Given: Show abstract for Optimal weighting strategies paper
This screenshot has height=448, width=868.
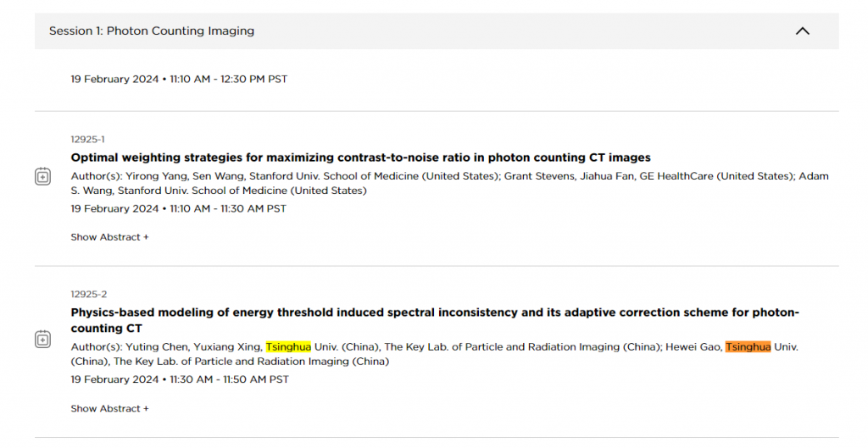Looking at the screenshot, I should point(109,237).
